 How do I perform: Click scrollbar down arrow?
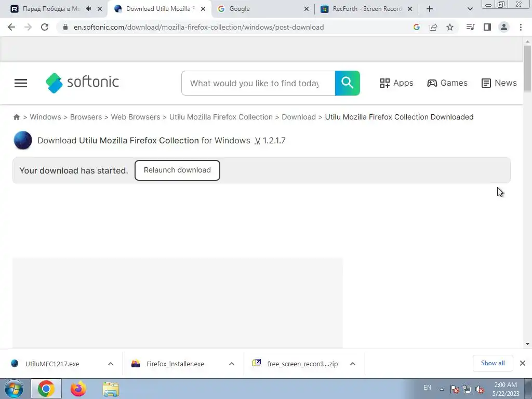[x=527, y=344]
